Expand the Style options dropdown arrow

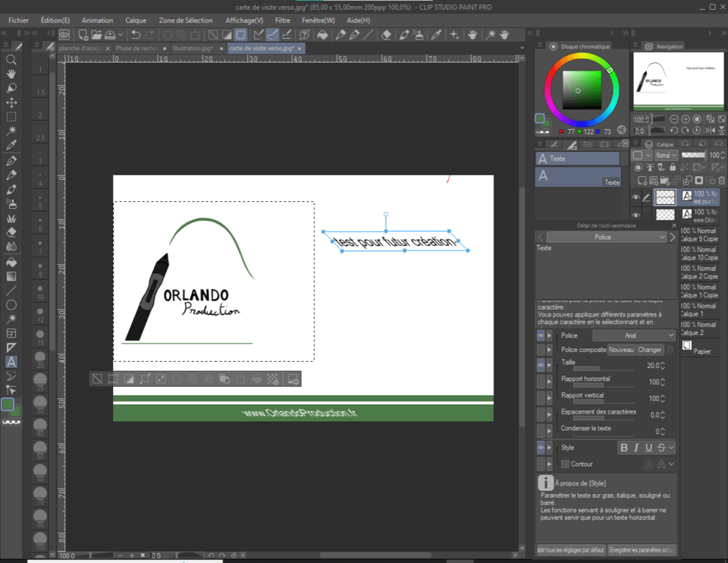[x=671, y=448]
